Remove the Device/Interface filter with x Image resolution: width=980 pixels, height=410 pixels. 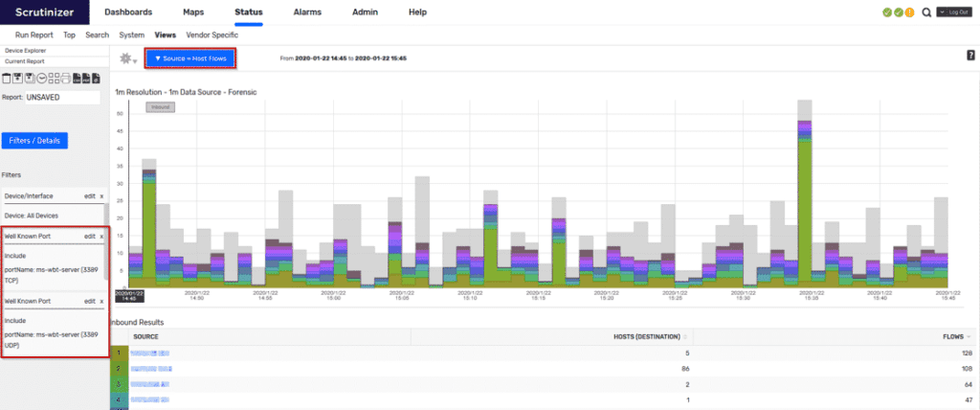[101, 196]
